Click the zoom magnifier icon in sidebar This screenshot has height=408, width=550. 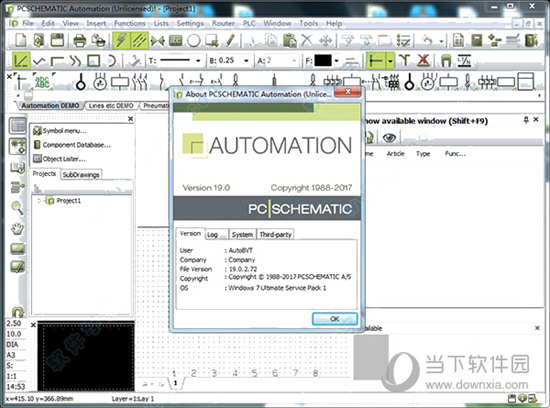(x=17, y=208)
